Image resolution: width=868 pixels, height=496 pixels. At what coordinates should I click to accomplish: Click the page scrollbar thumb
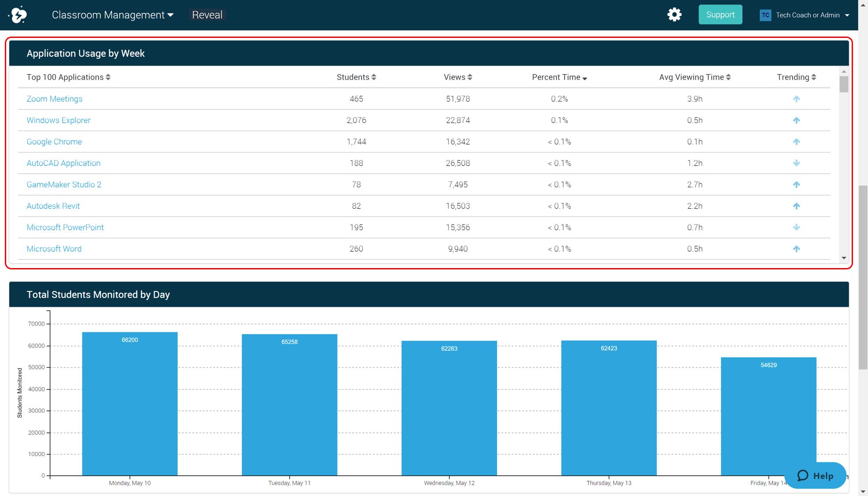pos(863,278)
